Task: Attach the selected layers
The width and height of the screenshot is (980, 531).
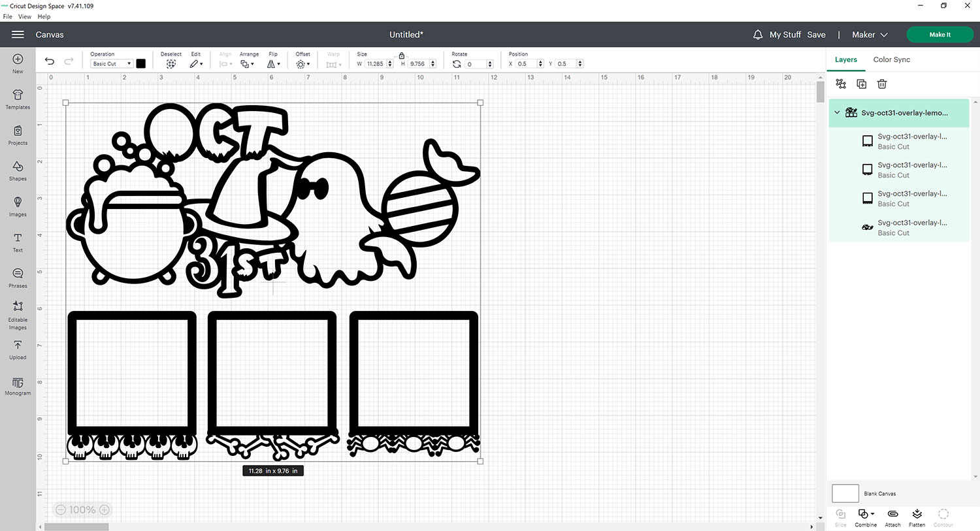Action: [x=892, y=517]
